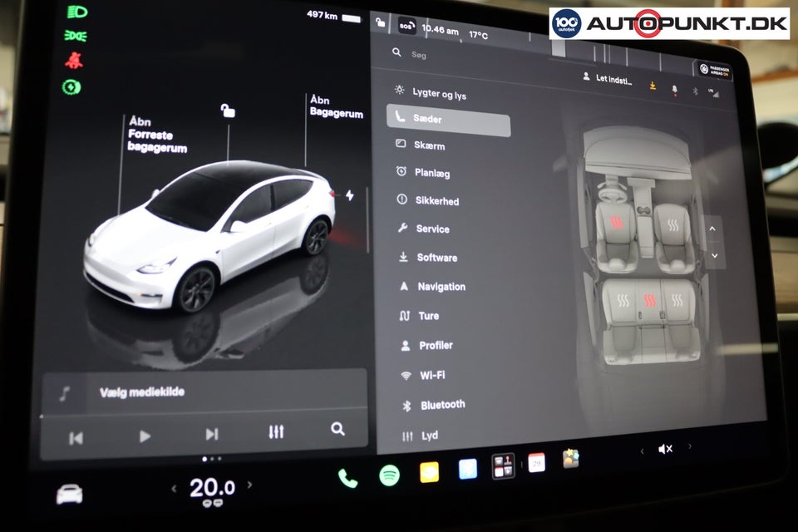Open Skærm display settings
This screenshot has height=532, width=798.
click(429, 145)
